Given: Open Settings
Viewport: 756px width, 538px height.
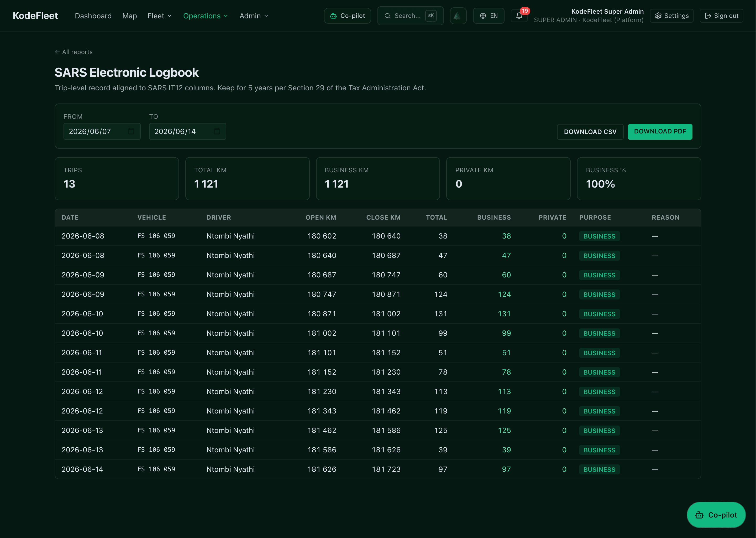Looking at the screenshot, I should (x=671, y=15).
